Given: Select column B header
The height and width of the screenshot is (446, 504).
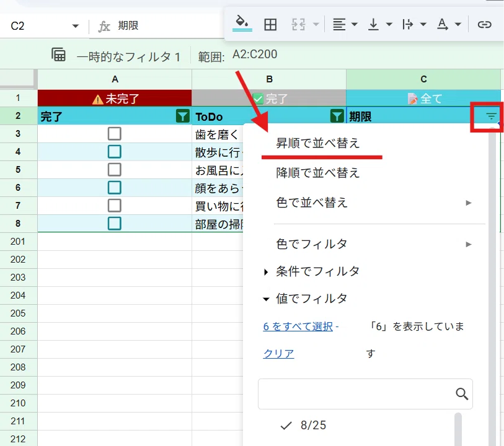Looking at the screenshot, I should (x=269, y=79).
